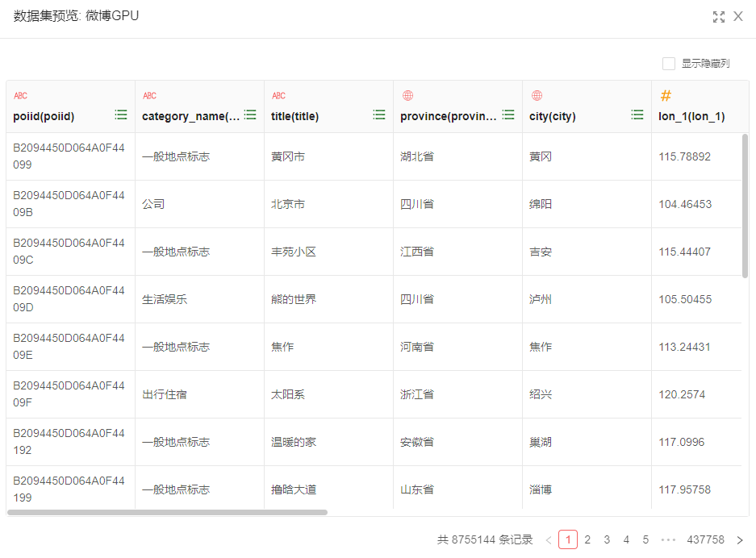Click the globe type icon above province

coord(407,96)
